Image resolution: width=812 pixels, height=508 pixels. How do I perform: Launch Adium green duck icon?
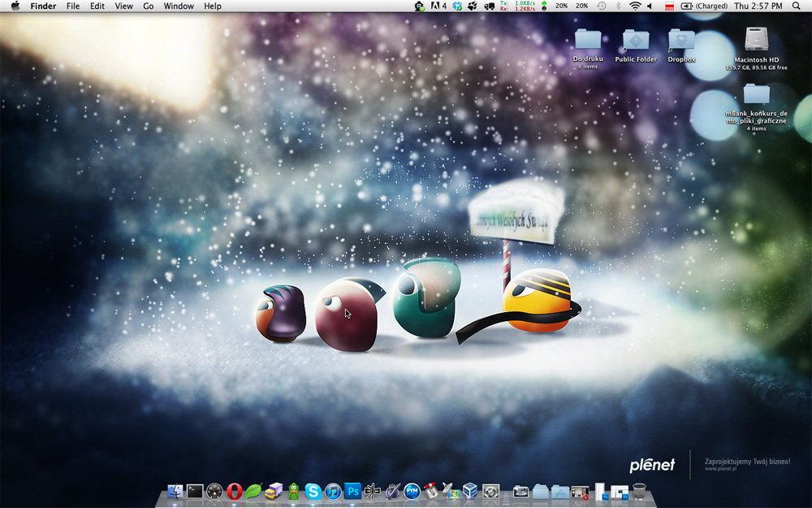293,490
